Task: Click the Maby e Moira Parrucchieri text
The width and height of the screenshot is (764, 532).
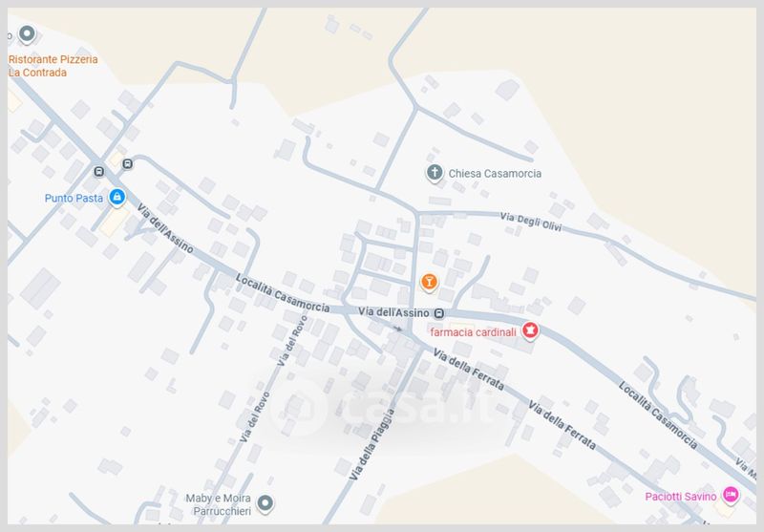Action: (x=219, y=504)
